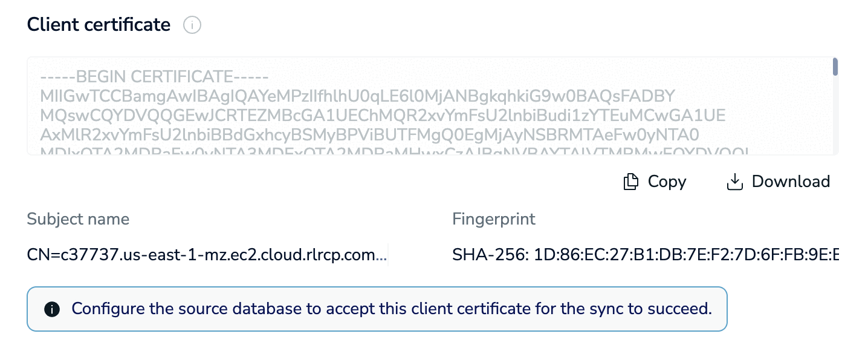Copy the certificate via the Copy label
The width and height of the screenshot is (868, 345).
(x=667, y=182)
